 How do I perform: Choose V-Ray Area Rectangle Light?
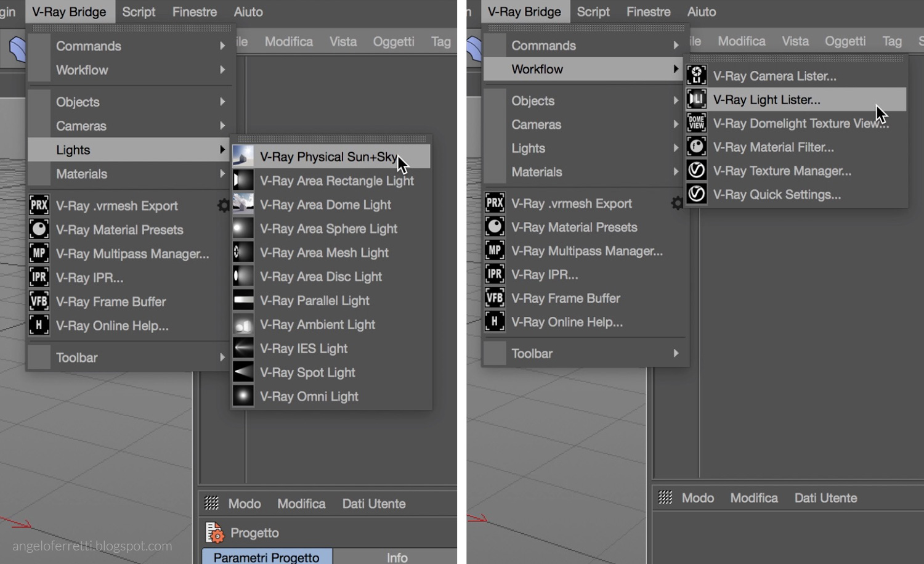[x=331, y=181]
